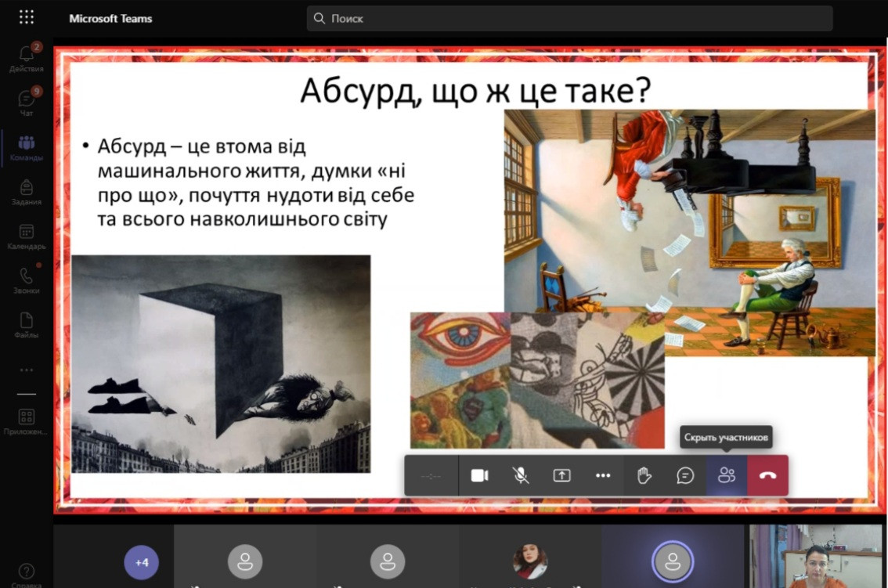Hang up the call
The width and height of the screenshot is (888, 588).
(x=767, y=475)
